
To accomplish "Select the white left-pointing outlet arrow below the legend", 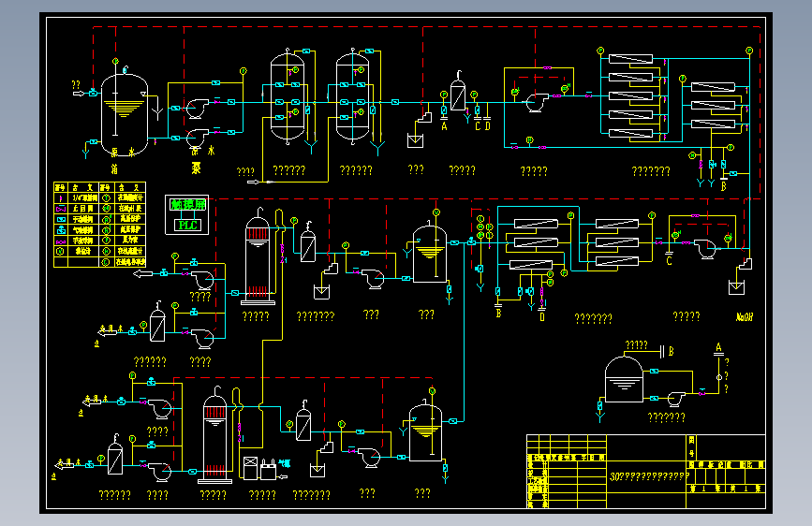I will [143, 273].
